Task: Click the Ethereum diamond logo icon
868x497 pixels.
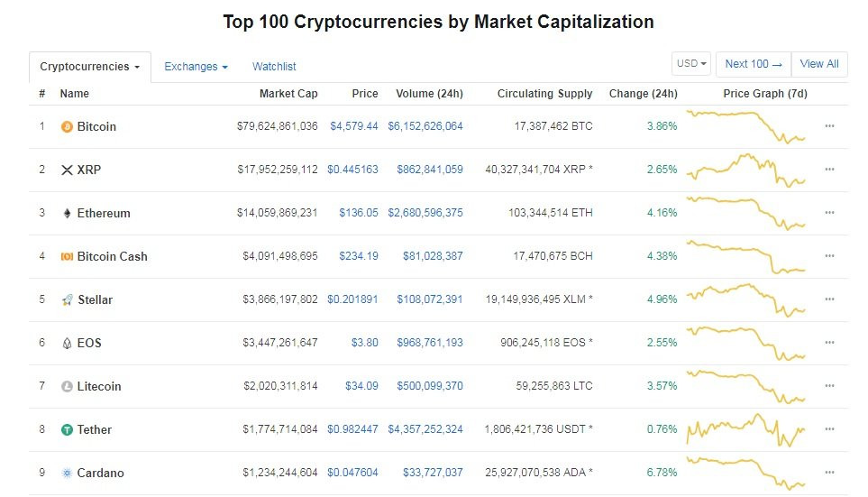Action: 66,214
